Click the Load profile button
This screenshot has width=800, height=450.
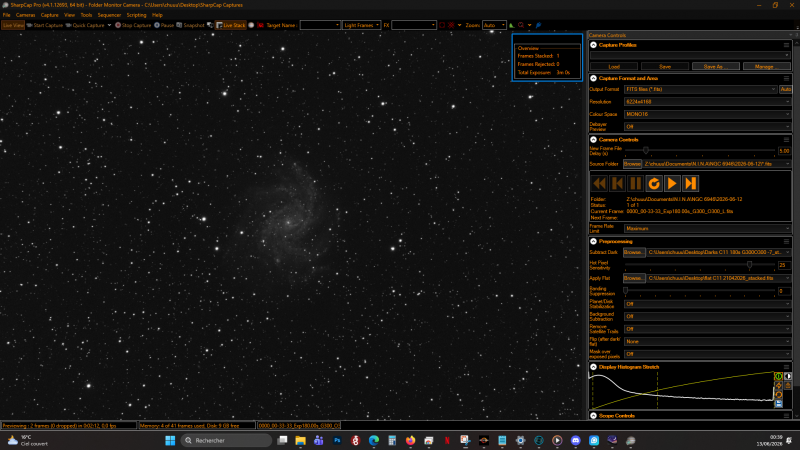tap(614, 66)
